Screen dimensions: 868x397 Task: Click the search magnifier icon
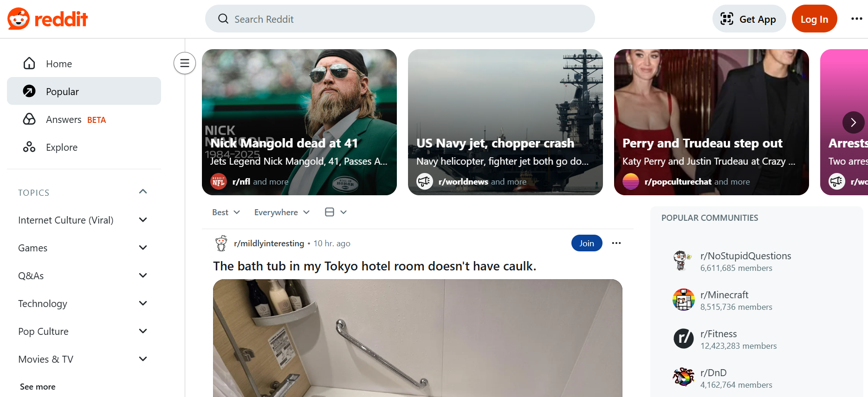[x=223, y=19]
